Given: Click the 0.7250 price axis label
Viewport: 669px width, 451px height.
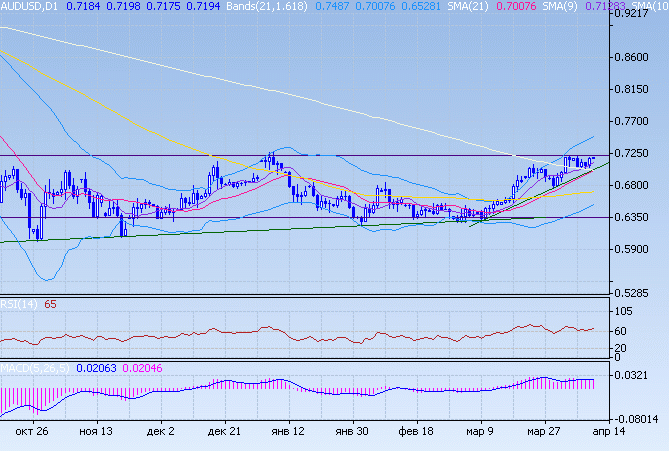Looking at the screenshot, I should [638, 153].
